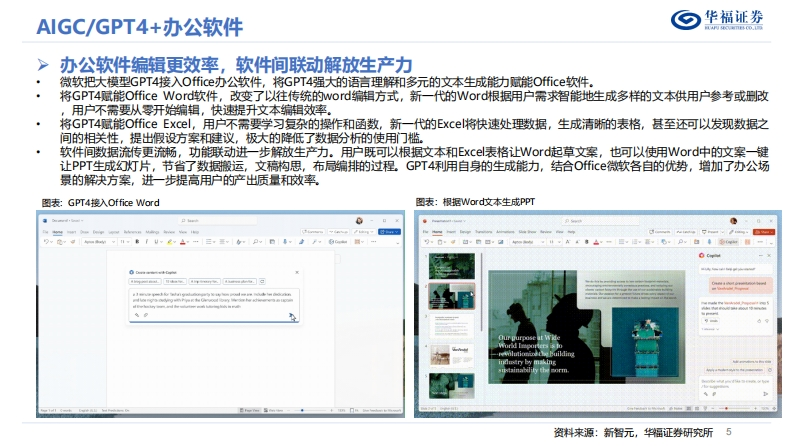This screenshot has height=446, width=793.
Task: Click the refresh suggestions icon in Copilot dialog
Action: click(262, 281)
